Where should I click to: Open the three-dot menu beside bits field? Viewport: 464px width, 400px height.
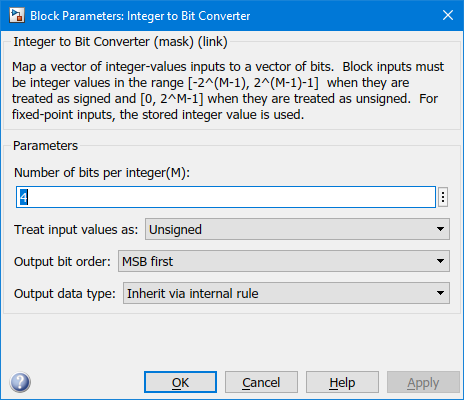click(x=443, y=197)
